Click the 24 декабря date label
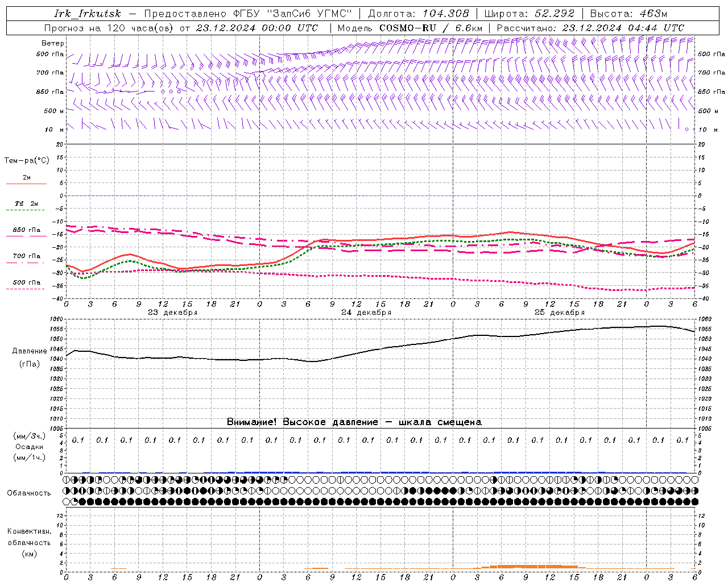 366,313
